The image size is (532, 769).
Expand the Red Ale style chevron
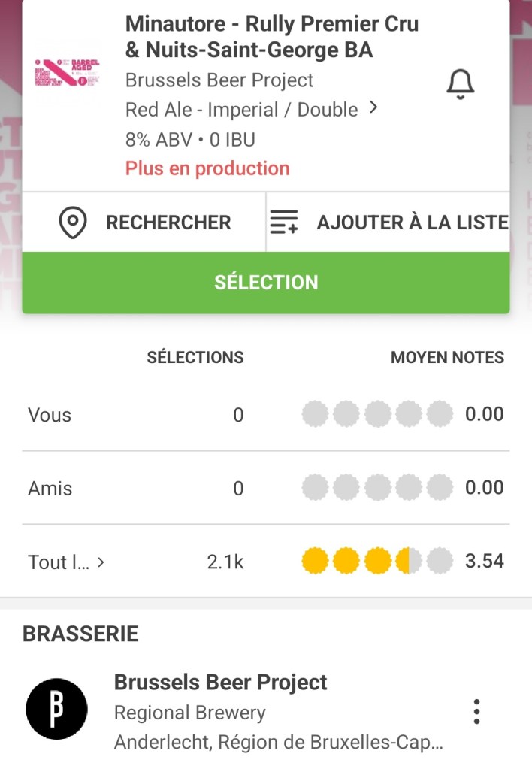[x=373, y=109]
